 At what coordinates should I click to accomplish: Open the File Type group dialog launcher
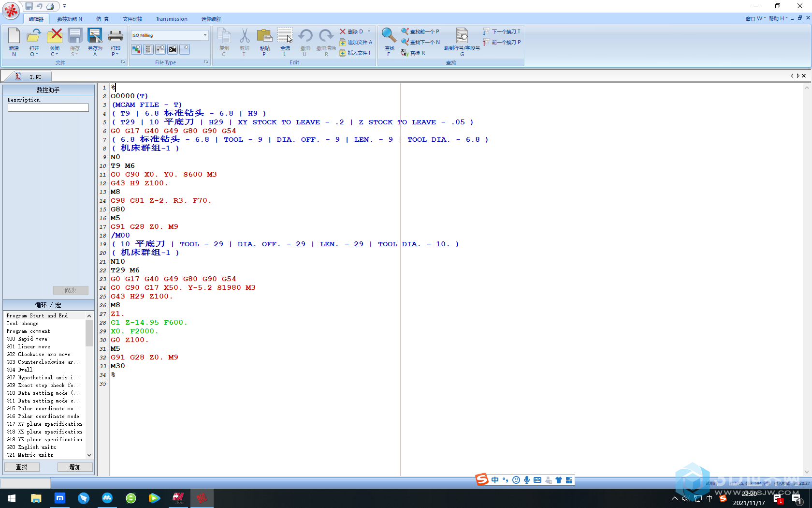coord(206,62)
